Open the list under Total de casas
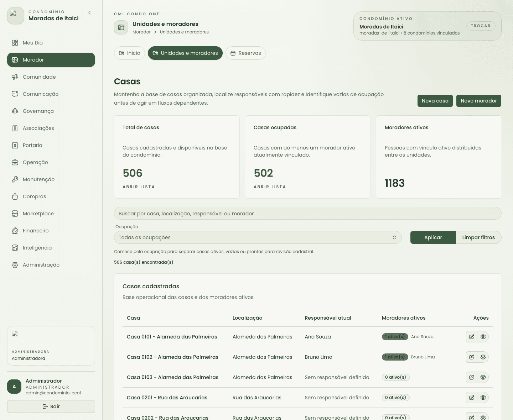The image size is (513, 420). pos(139,187)
